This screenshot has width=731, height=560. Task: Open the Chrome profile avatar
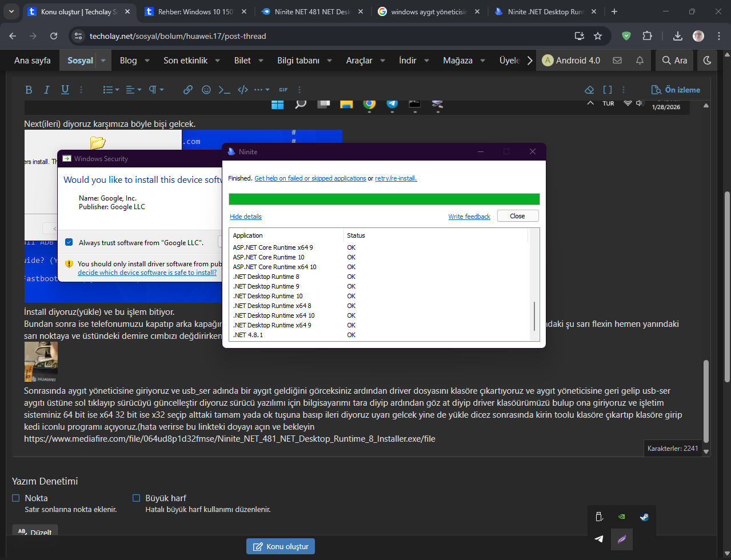click(x=698, y=36)
